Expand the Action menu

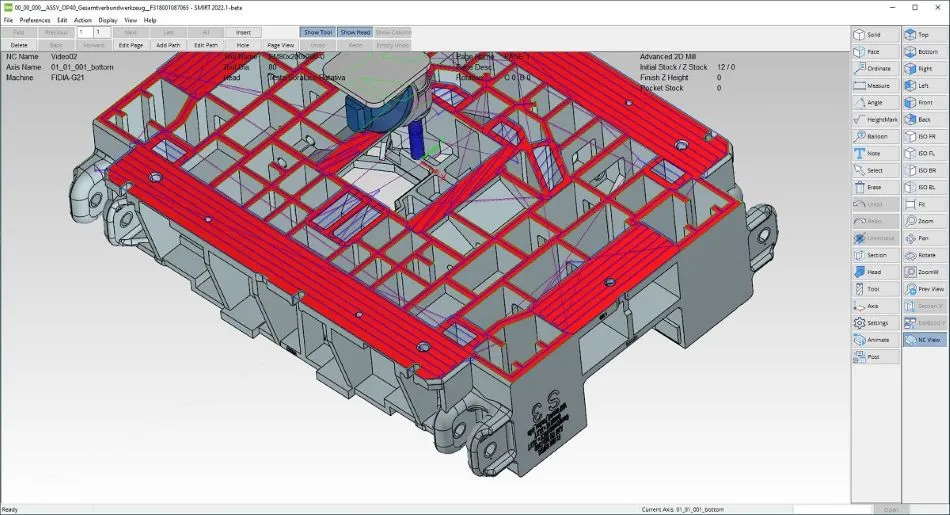click(82, 20)
